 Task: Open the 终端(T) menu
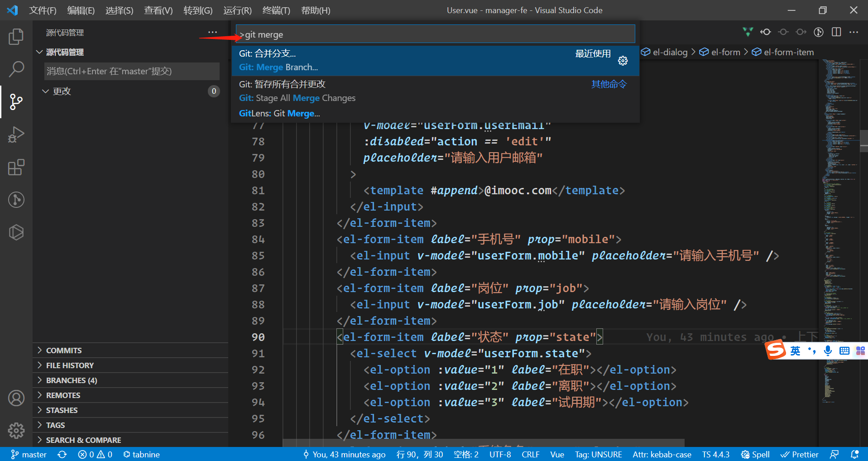(276, 10)
